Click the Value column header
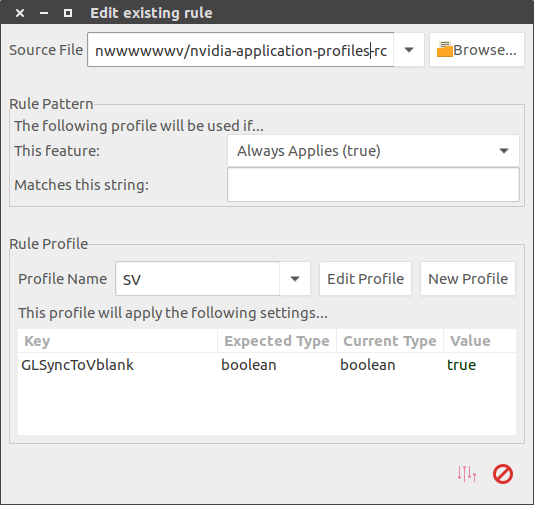The width and height of the screenshot is (534, 505). click(480, 341)
